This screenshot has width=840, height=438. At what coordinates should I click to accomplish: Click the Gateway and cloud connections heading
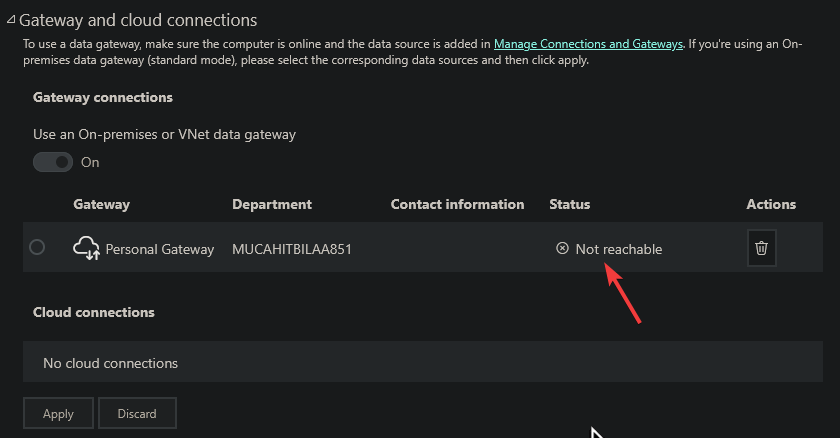[x=138, y=20]
